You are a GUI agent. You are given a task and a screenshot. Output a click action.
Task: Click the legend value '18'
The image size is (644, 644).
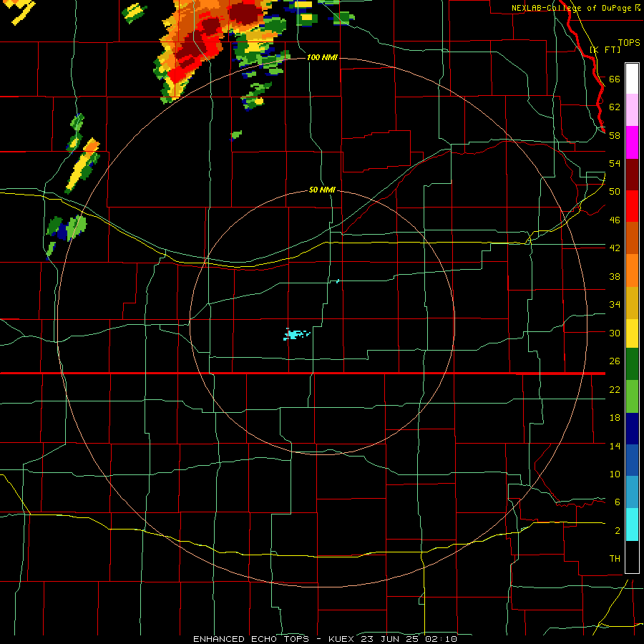click(x=615, y=417)
